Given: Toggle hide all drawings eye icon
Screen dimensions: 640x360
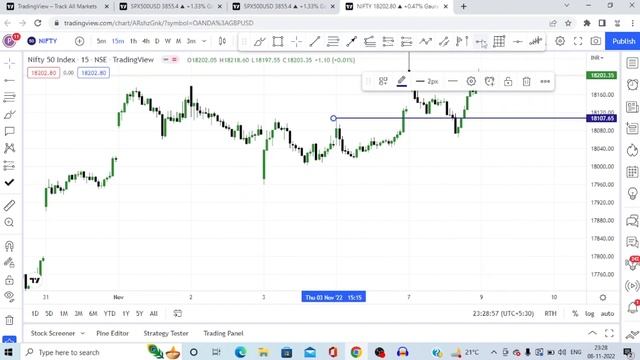Looking at the screenshot, I should (9, 296).
